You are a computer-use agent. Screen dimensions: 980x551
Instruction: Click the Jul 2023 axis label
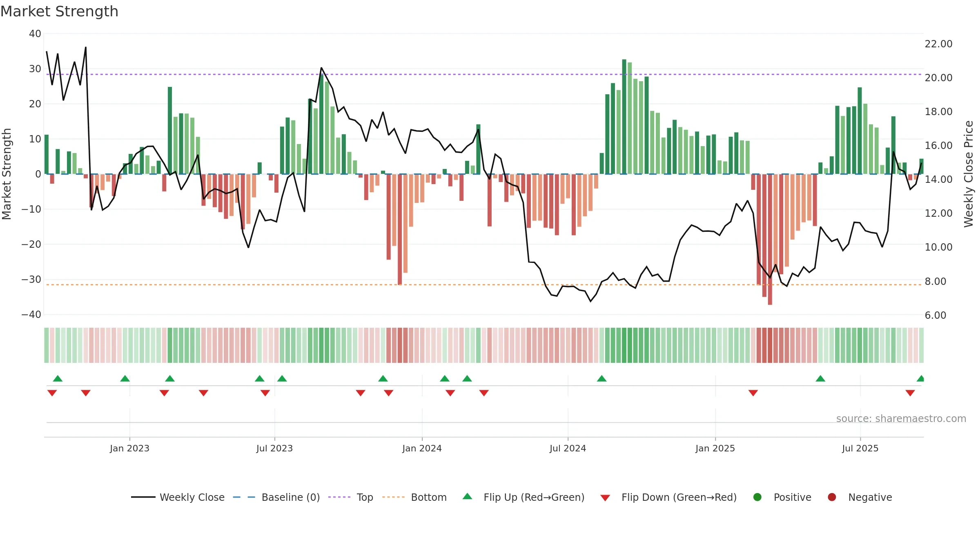(x=274, y=448)
